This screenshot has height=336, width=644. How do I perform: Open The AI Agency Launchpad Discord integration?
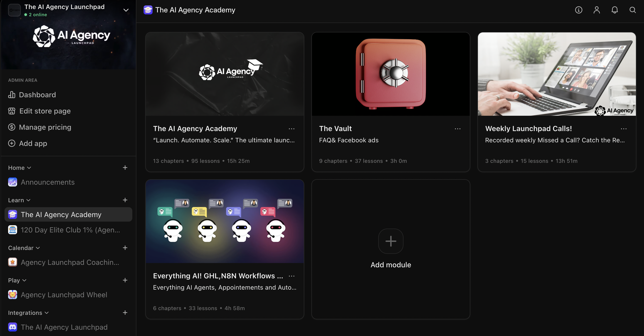68,327
